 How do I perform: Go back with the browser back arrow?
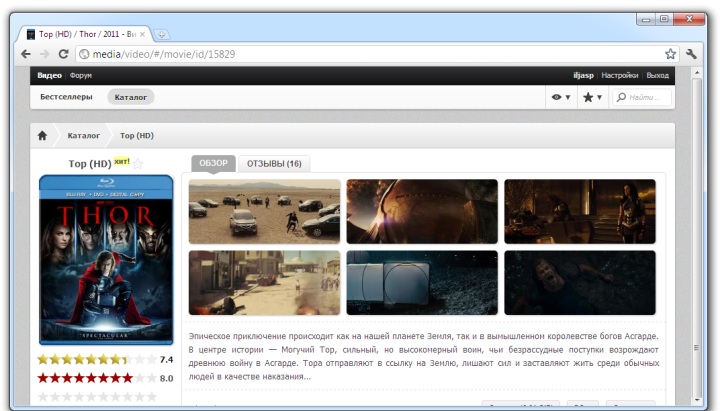click(26, 54)
